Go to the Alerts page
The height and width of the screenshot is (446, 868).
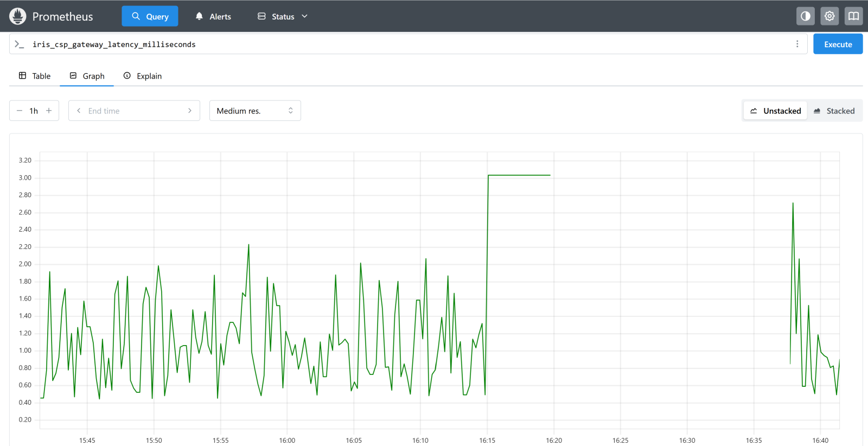tap(213, 16)
